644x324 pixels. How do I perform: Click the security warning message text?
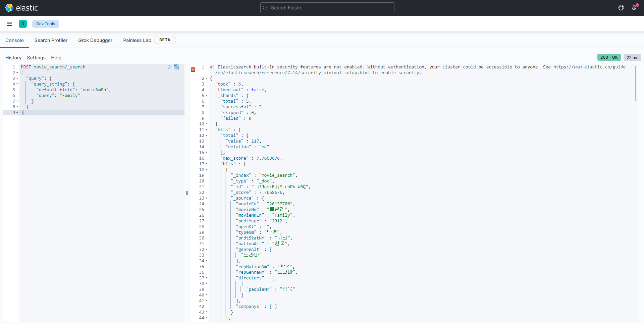pos(418,70)
